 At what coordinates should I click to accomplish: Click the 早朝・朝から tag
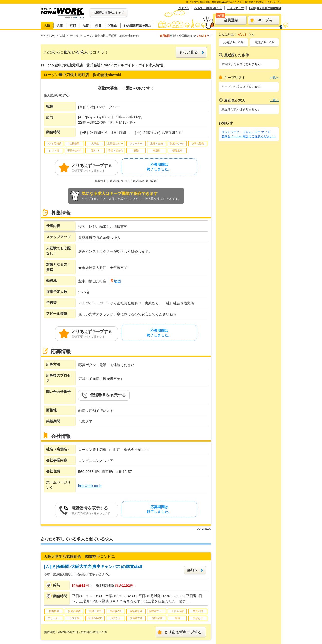point(116,151)
